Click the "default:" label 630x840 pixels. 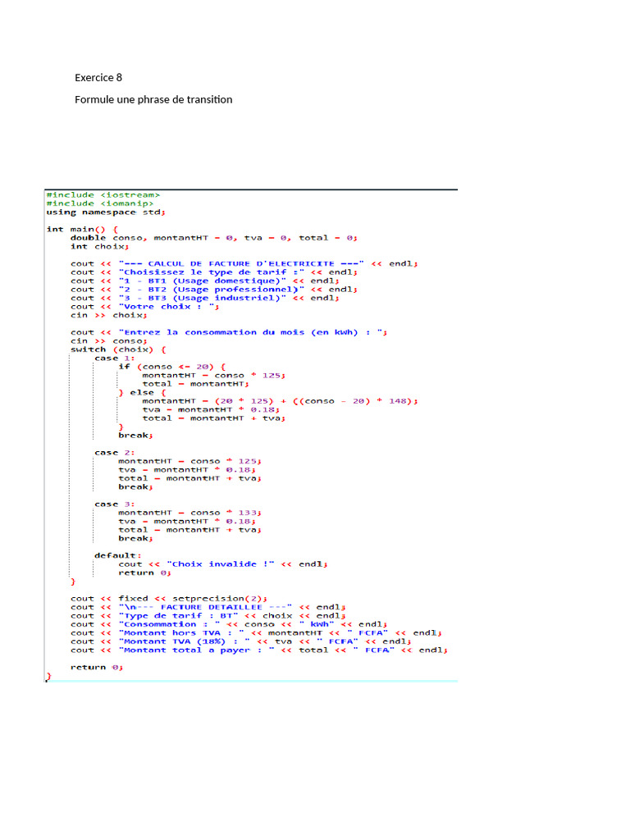click(118, 555)
